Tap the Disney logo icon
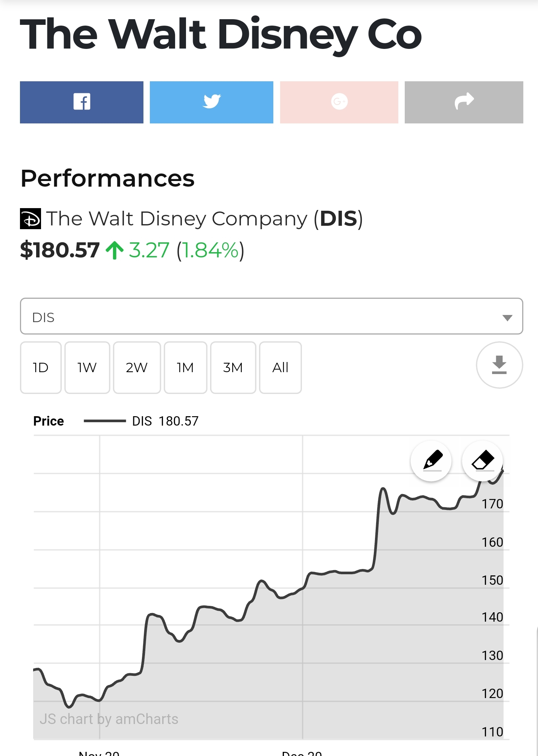The image size is (538, 756). (30, 219)
